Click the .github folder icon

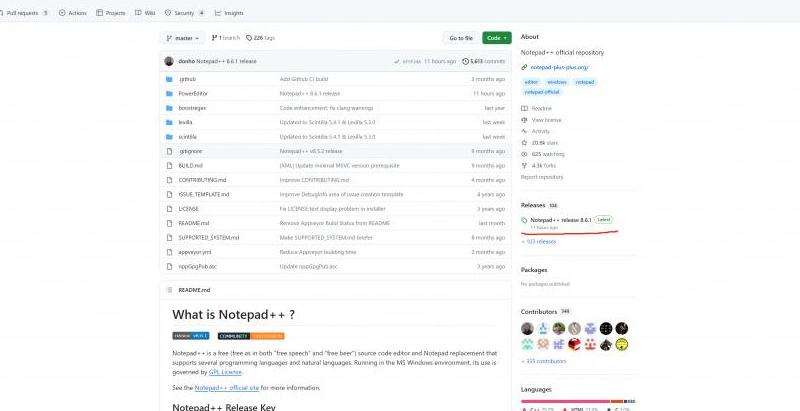(x=169, y=78)
